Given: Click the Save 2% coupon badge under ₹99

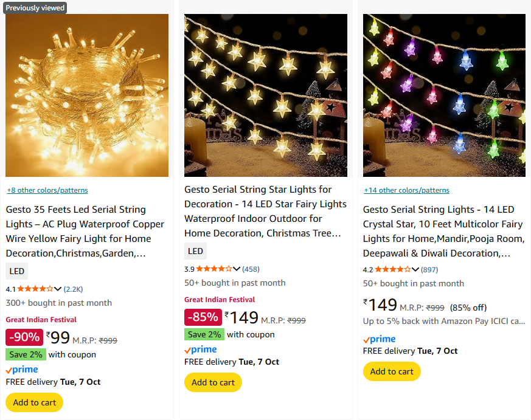Looking at the screenshot, I should coord(26,354).
